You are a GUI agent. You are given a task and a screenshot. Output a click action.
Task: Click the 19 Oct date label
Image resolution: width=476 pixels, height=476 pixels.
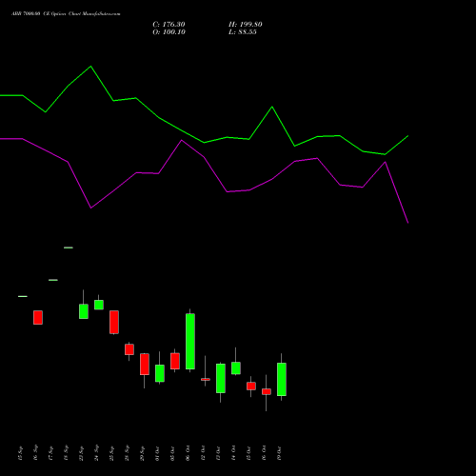click(279, 453)
